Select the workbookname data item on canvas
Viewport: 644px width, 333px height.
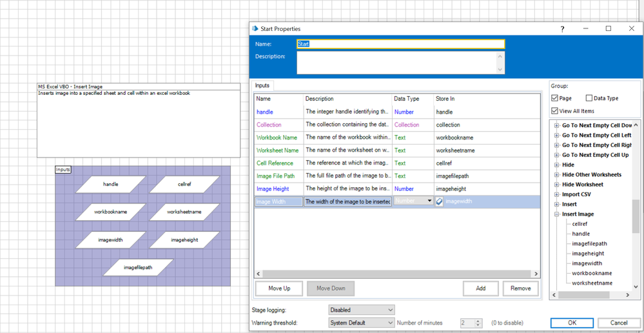tap(110, 212)
